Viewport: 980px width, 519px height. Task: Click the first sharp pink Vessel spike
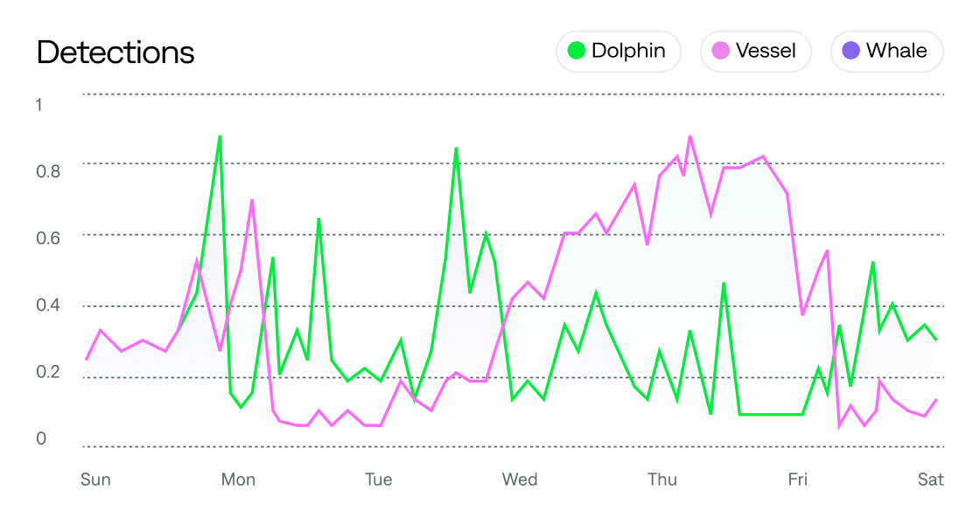click(252, 200)
